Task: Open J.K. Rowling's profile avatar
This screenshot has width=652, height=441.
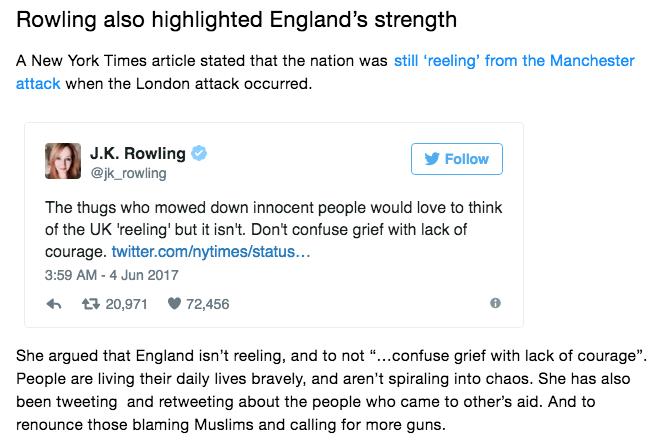Action: click(x=63, y=161)
